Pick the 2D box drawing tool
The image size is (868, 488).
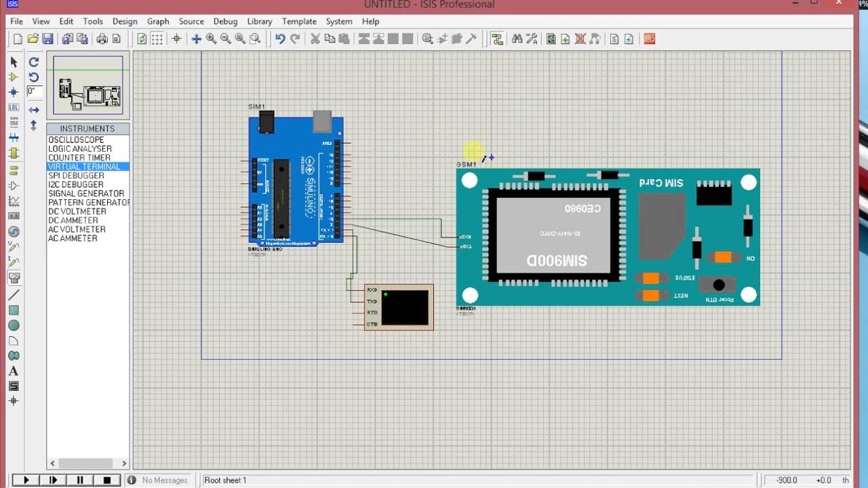point(14,310)
